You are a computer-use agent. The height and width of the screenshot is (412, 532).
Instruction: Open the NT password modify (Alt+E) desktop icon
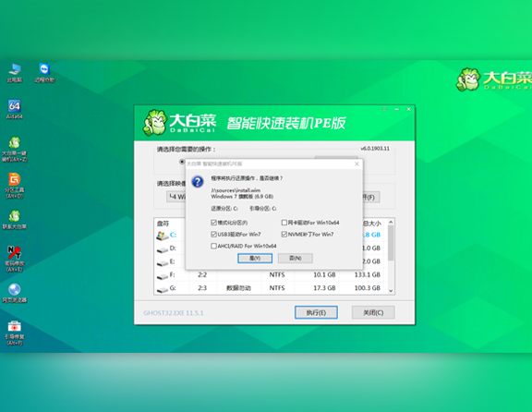pyautogui.click(x=15, y=259)
